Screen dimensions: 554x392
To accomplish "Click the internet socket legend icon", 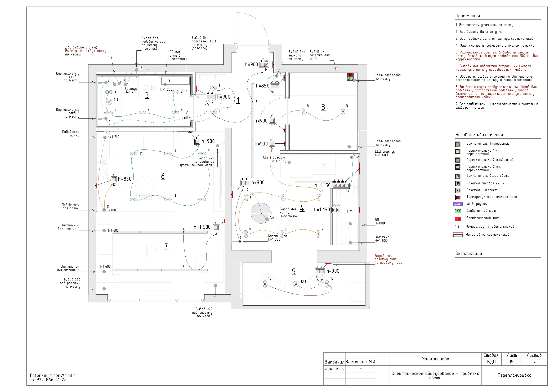I will coord(458,190).
